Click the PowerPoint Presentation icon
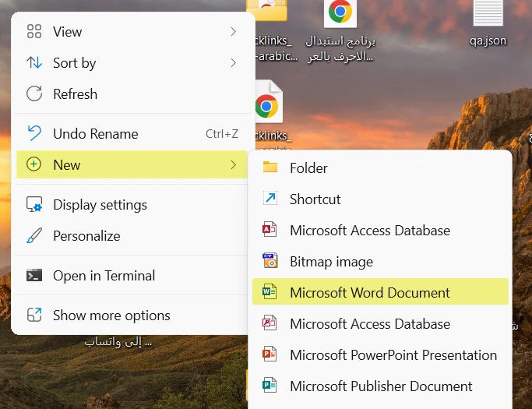Screen dimensions: 532x409 click(x=270, y=354)
